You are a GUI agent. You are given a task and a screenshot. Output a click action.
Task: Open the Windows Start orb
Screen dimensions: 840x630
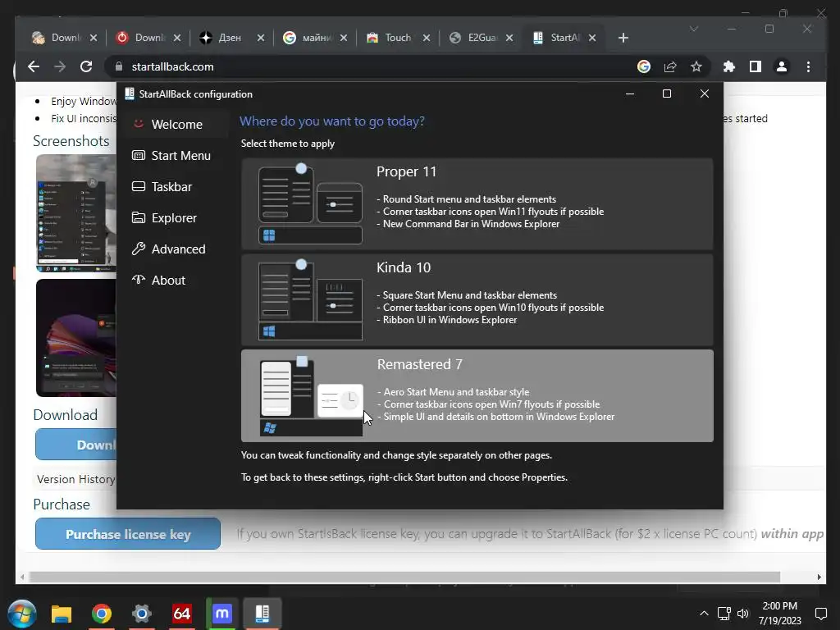click(x=22, y=614)
